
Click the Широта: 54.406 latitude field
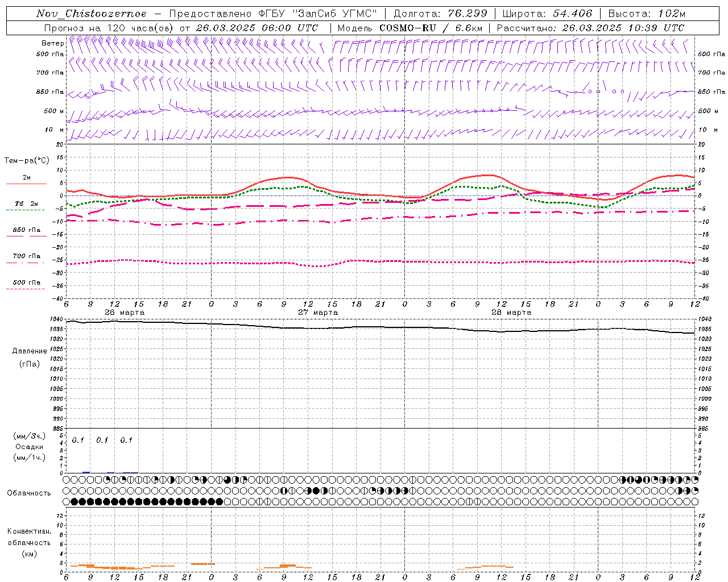[547, 14]
